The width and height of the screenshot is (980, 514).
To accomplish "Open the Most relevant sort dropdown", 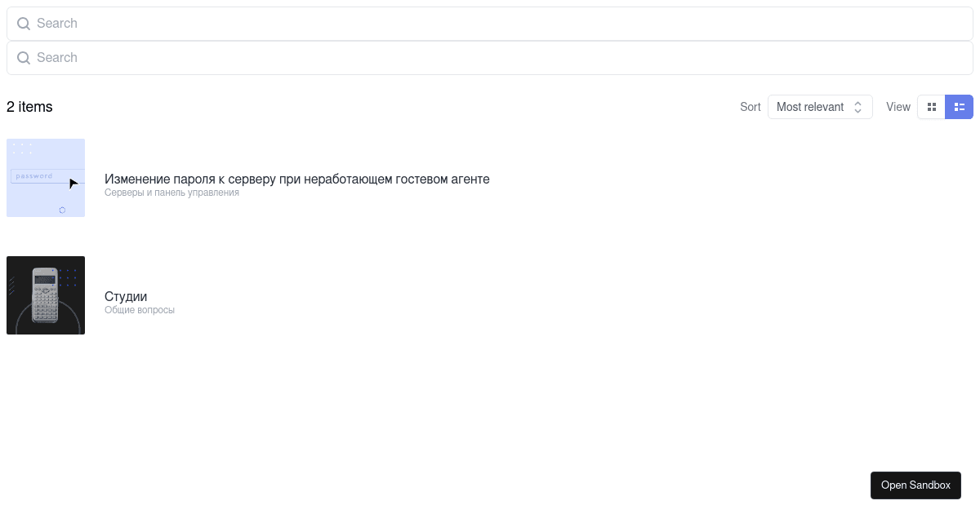I will [x=820, y=107].
